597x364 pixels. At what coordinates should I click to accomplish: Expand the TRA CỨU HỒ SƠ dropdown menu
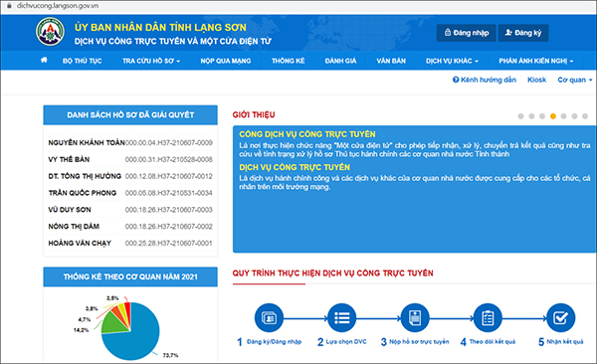click(x=151, y=61)
